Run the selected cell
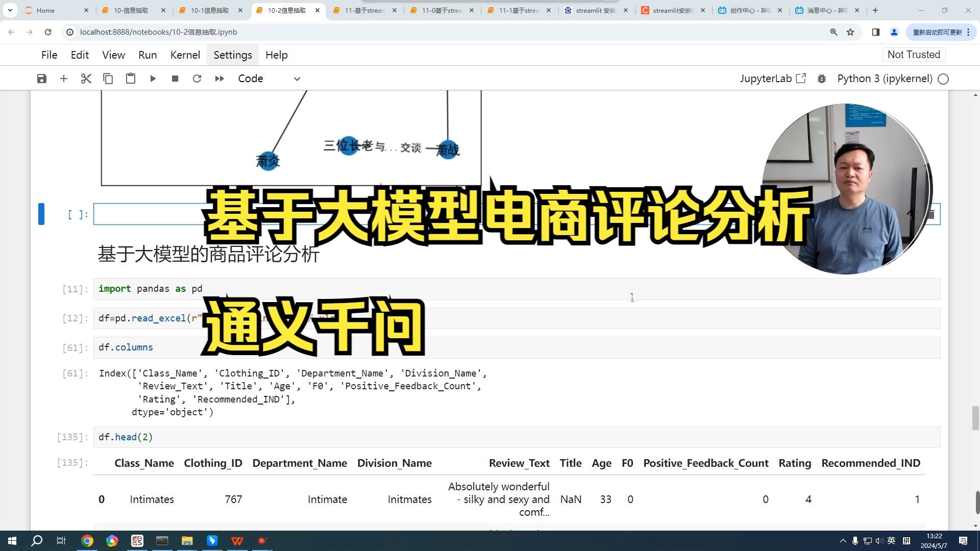Viewport: 980px width, 551px height. [153, 79]
